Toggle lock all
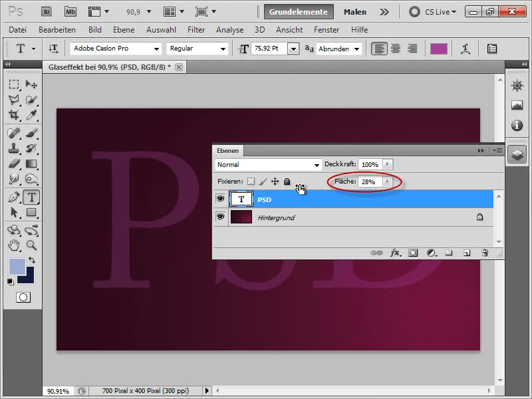The image size is (532, 399). pyautogui.click(x=287, y=182)
